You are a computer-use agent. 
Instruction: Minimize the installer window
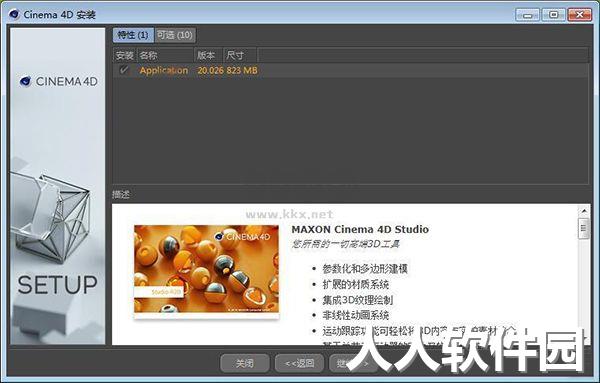click(x=527, y=15)
